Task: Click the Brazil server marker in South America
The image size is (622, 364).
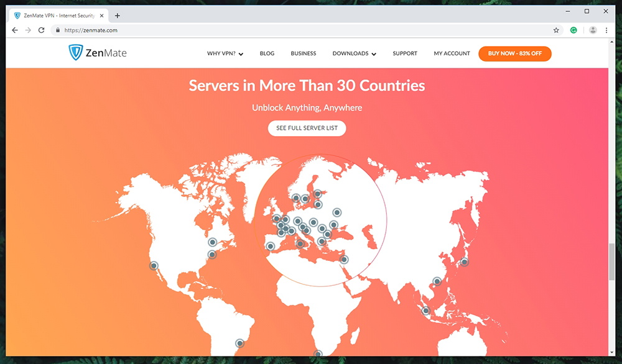Action: coord(239,343)
